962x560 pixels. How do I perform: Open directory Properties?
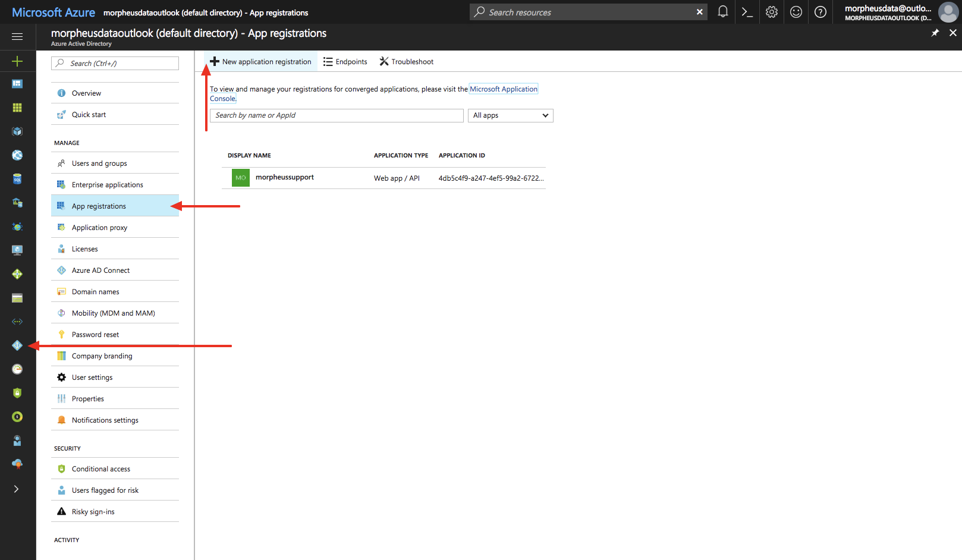[115, 399]
